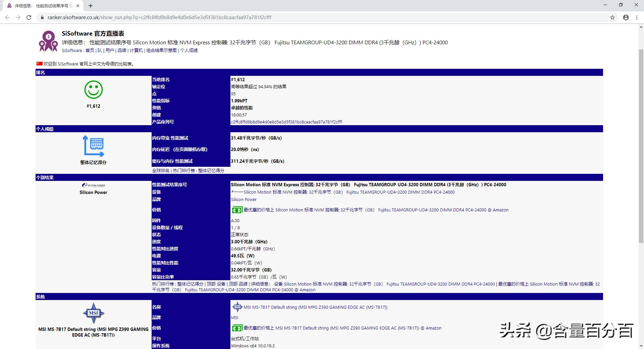The height and width of the screenshot is (349, 644).
Task: Click the 1.99kPT performance index value
Action: (239, 101)
